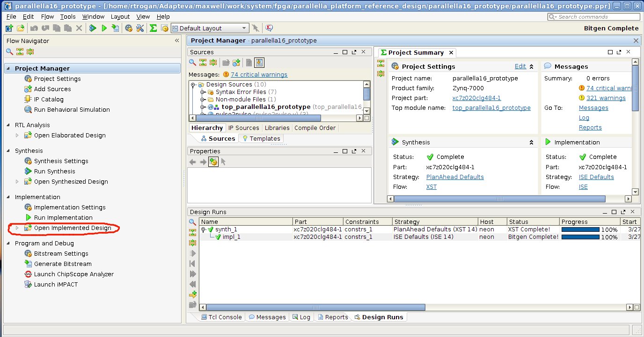Expand Open Synthesized Design in Flow Navigator

[x=17, y=181]
